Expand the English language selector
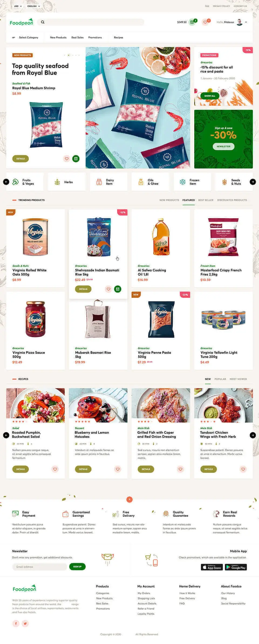Viewport: 259px width, 644px height. pyautogui.click(x=33, y=6)
